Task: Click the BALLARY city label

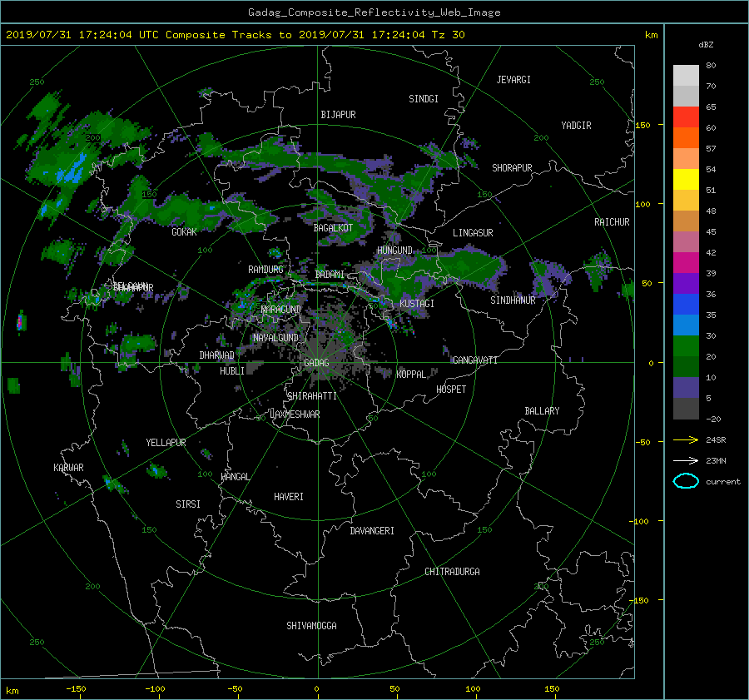Action: coord(542,411)
